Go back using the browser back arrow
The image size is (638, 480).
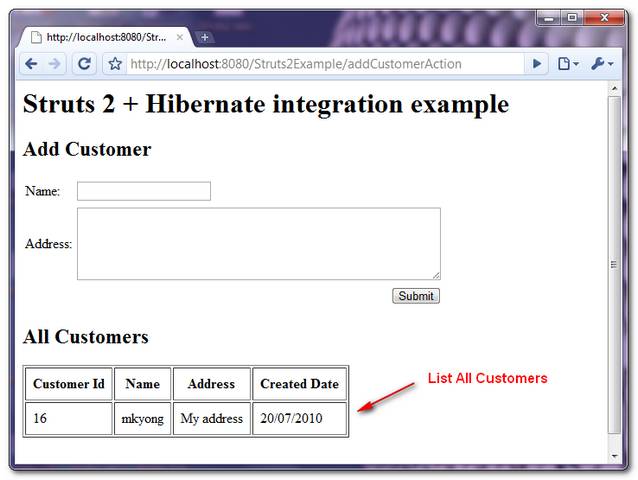click(31, 64)
